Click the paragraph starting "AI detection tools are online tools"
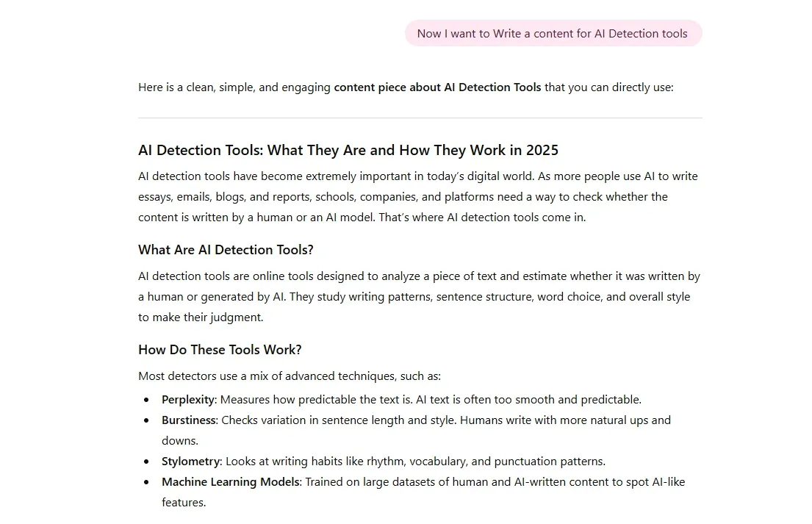812x524 pixels. [x=419, y=297]
